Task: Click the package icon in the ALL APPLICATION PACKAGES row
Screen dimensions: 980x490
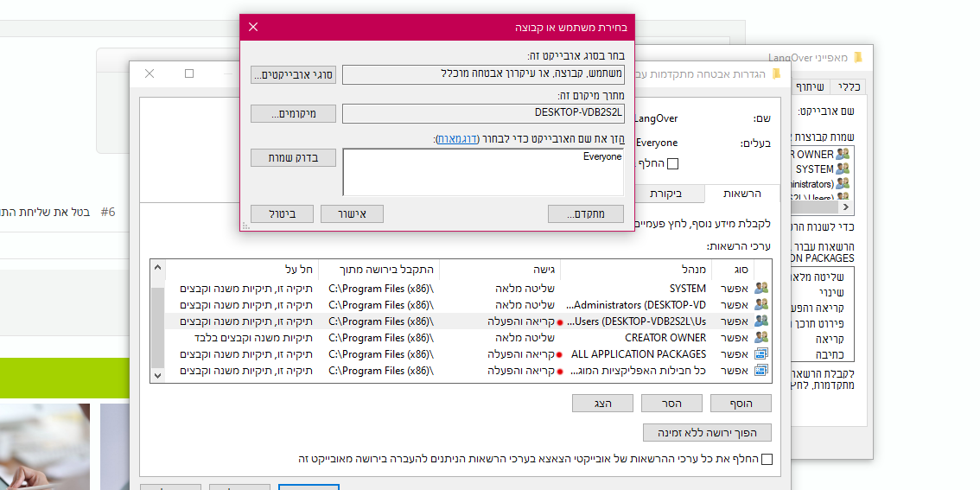Action: coord(761,353)
